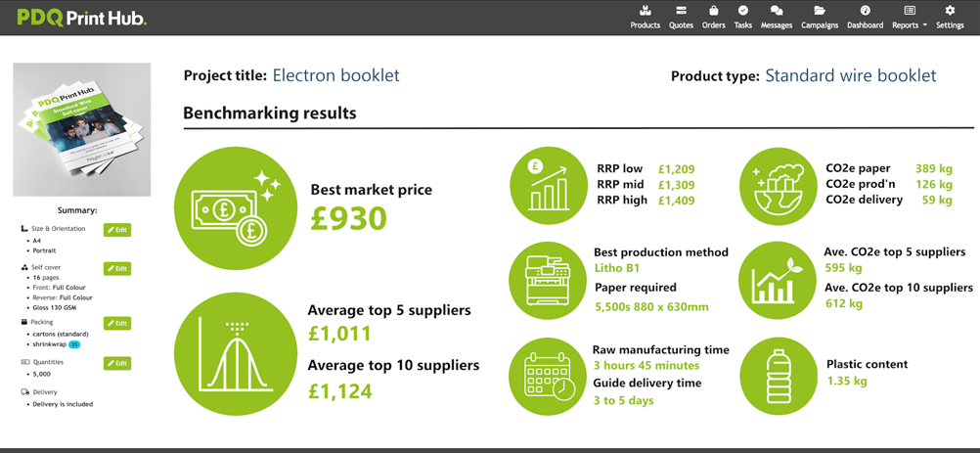Click the £1,011 top 5 suppliers average
This screenshot has height=453, width=980.
pos(340,333)
